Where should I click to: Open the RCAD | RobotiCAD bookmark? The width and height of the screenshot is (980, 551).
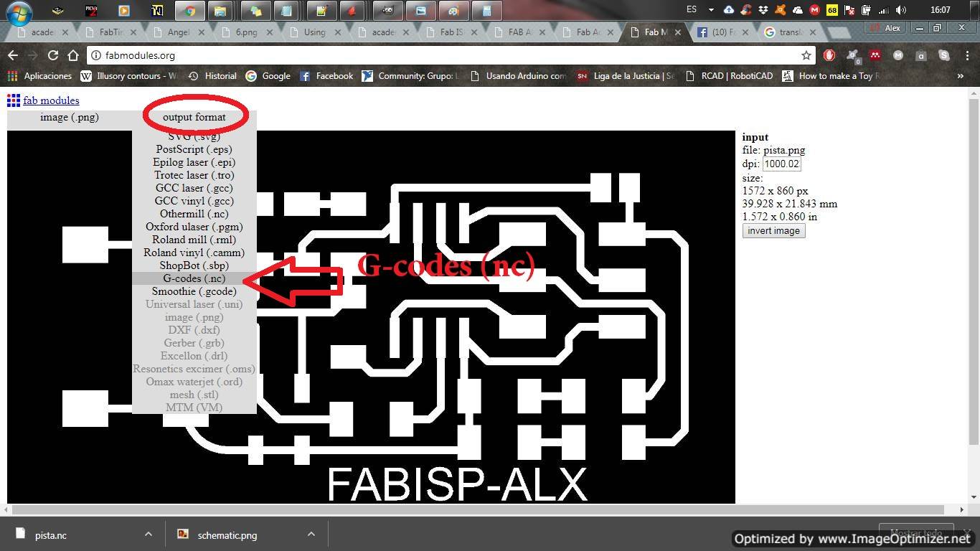(729, 75)
